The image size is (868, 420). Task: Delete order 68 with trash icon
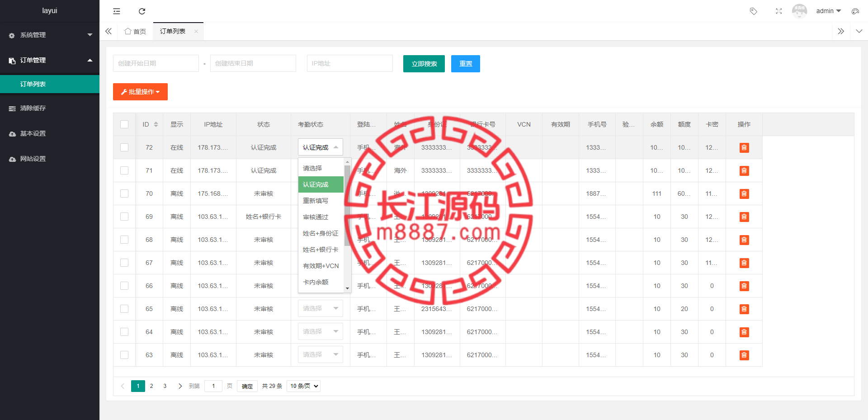click(744, 240)
